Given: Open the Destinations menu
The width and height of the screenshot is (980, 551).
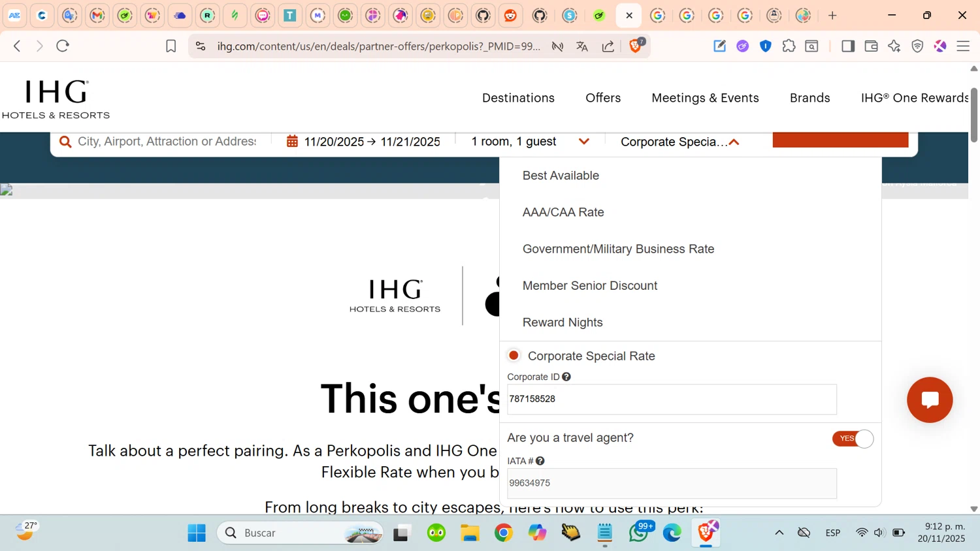Looking at the screenshot, I should [x=518, y=98].
